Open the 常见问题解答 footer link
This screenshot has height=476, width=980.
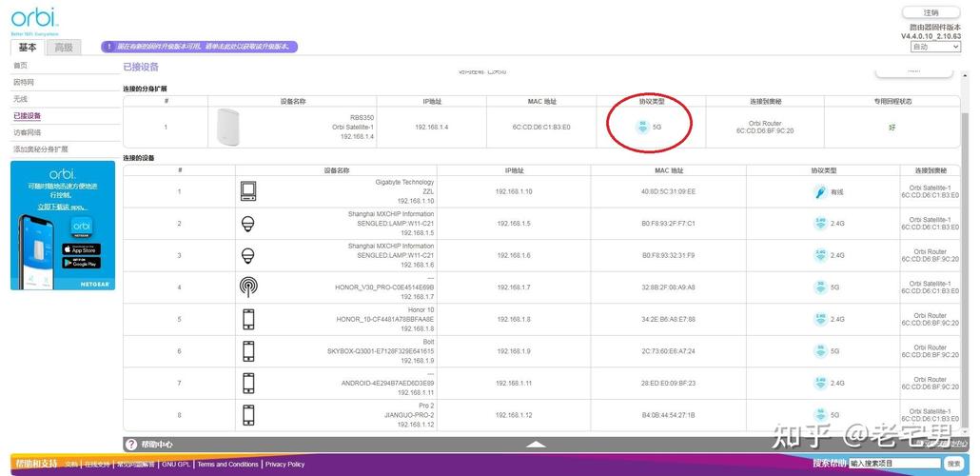[136, 465]
